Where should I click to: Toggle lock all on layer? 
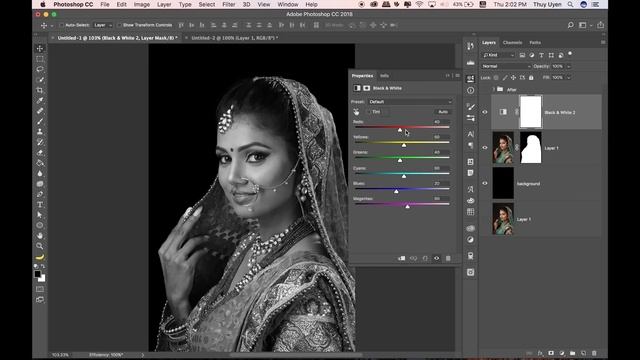[531, 78]
